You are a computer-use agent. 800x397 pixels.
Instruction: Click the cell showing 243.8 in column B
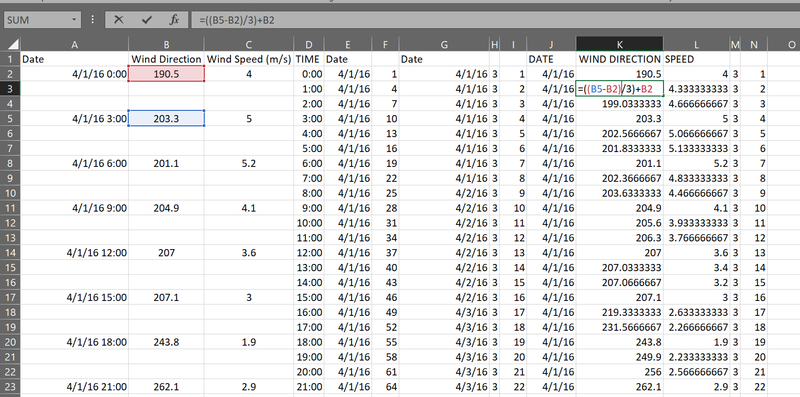pyautogui.click(x=166, y=342)
